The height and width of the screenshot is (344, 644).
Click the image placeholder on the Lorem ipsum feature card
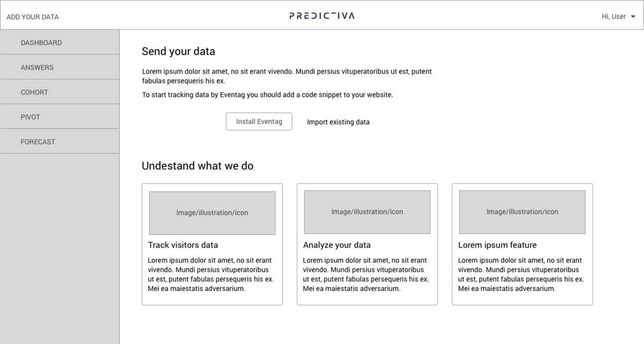pos(522,211)
